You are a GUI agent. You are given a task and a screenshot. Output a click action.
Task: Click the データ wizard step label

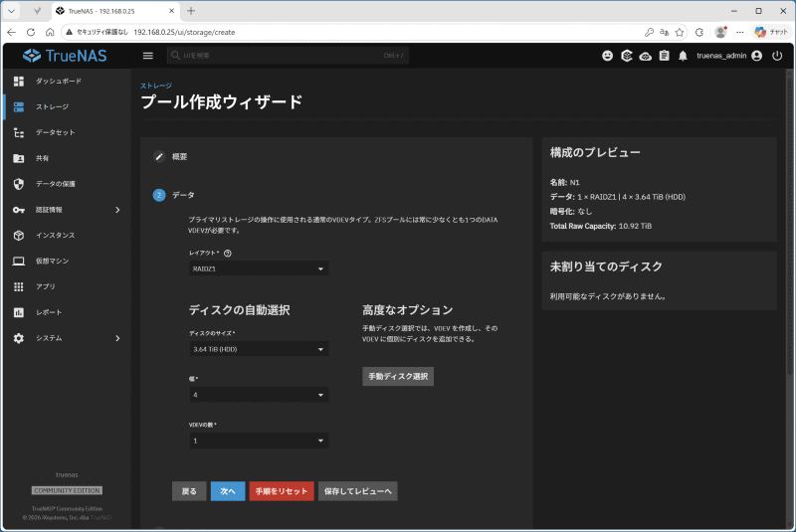coord(183,195)
